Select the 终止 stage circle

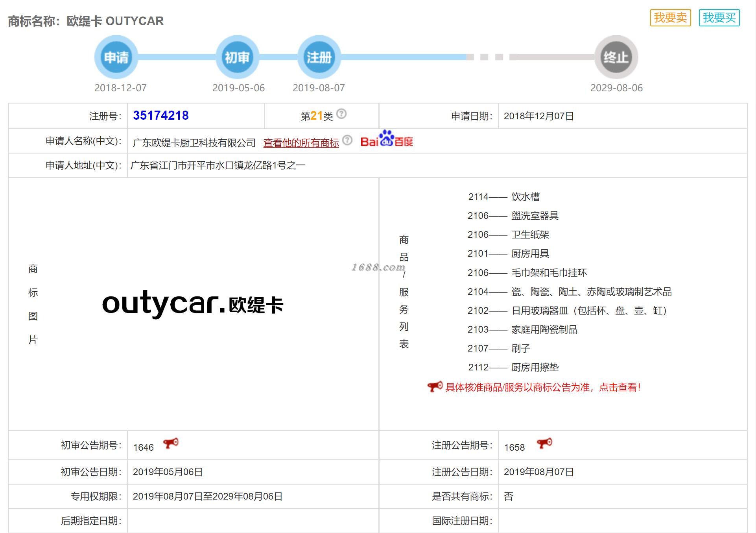pos(616,57)
